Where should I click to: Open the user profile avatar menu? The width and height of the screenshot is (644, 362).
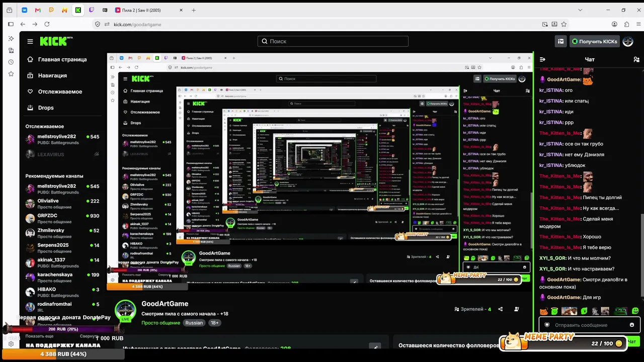[628, 41]
